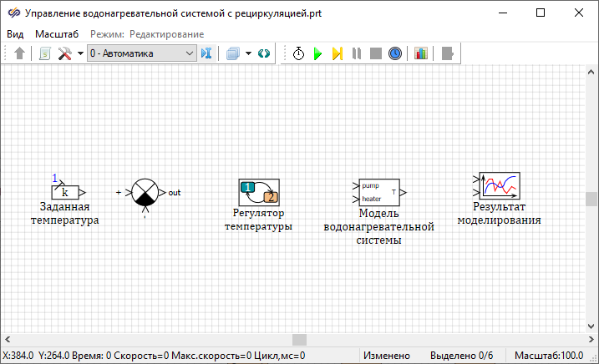
Task: Select the Регулятор температуры block
Action: click(259, 192)
